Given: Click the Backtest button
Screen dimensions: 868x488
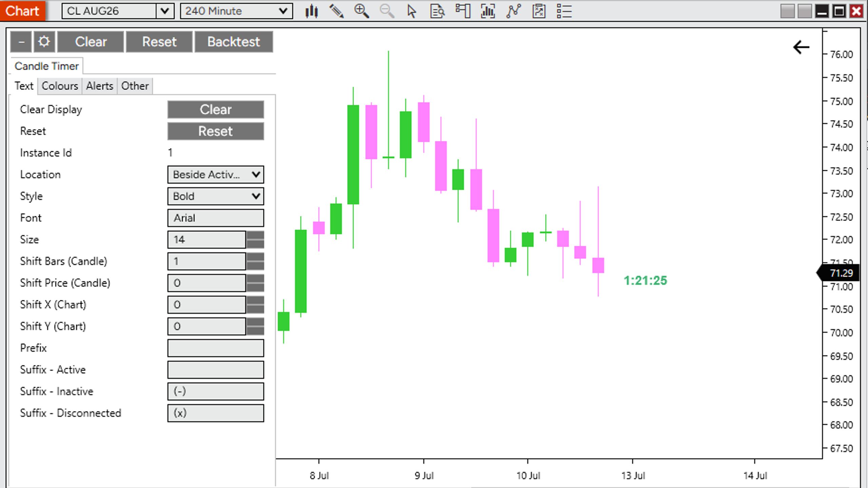Looking at the screenshot, I should [x=234, y=42].
